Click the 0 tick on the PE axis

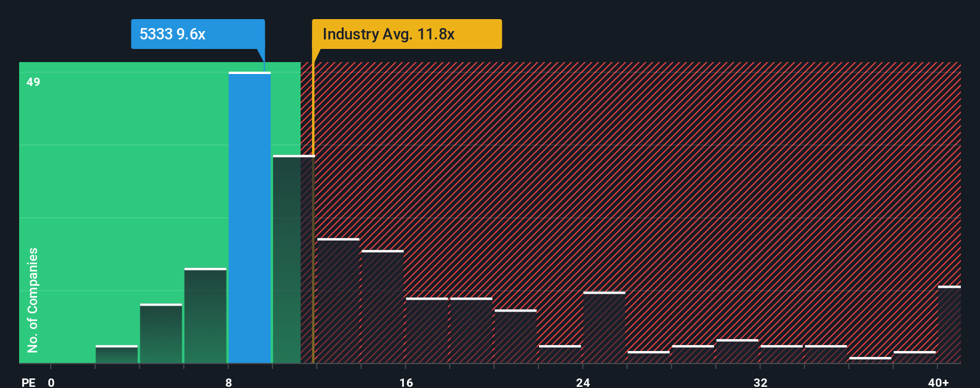pos(51,382)
